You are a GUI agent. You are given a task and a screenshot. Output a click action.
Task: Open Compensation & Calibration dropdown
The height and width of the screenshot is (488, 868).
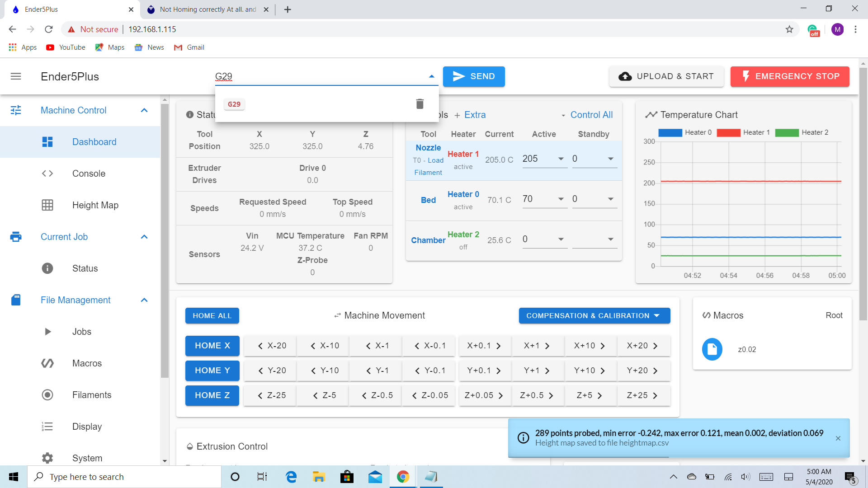point(594,316)
